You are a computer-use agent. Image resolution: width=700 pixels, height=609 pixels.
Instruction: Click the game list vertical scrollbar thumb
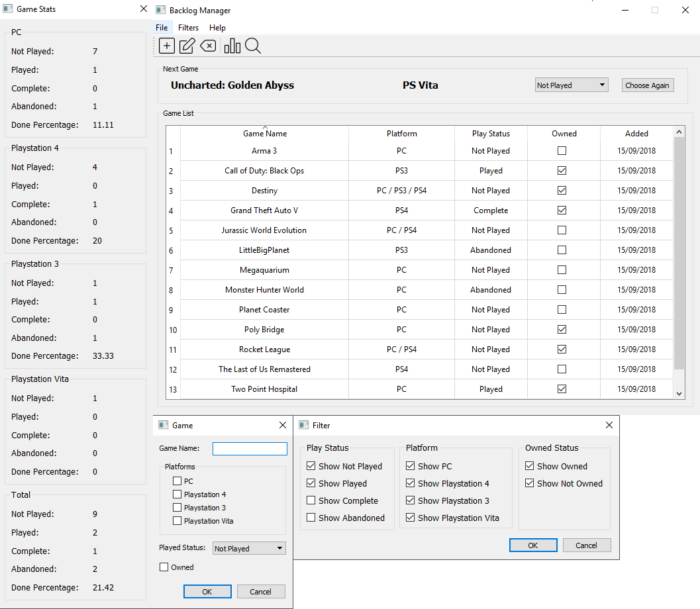click(x=679, y=254)
